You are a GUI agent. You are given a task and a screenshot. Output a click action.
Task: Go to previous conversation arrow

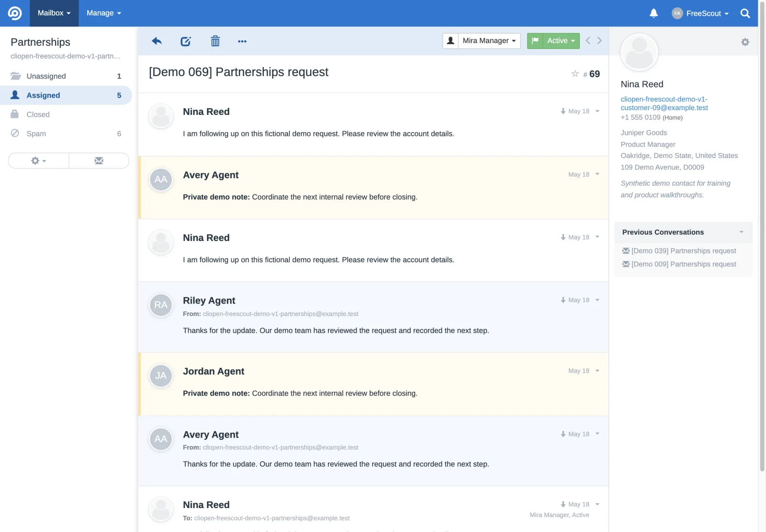tap(588, 41)
